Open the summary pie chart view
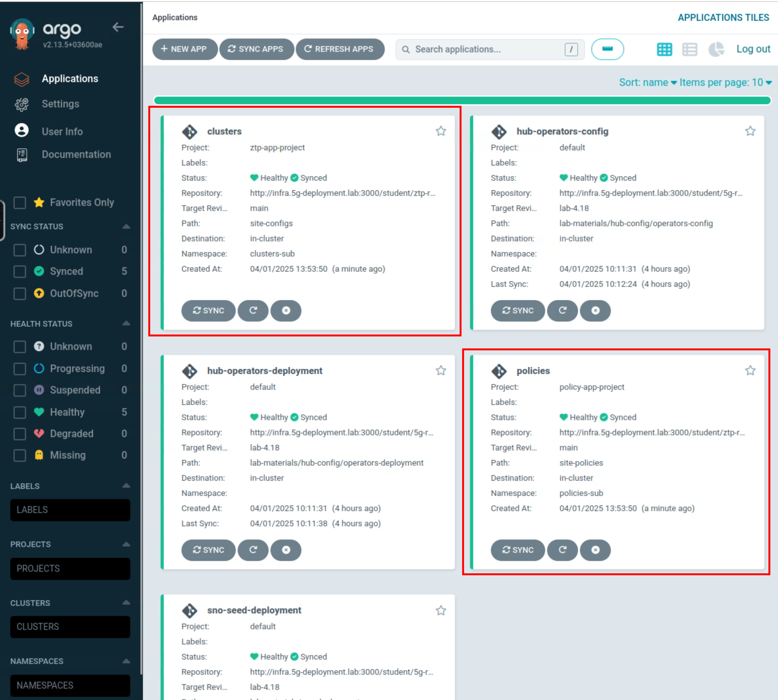The height and width of the screenshot is (700, 778). tap(715, 49)
